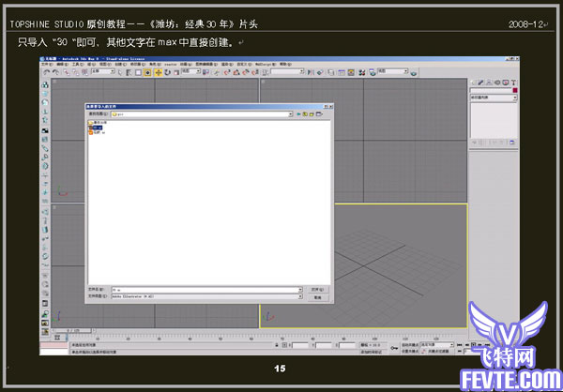Switch to the Utilities hammer panel tab
The height and width of the screenshot is (392, 563).
513,83
